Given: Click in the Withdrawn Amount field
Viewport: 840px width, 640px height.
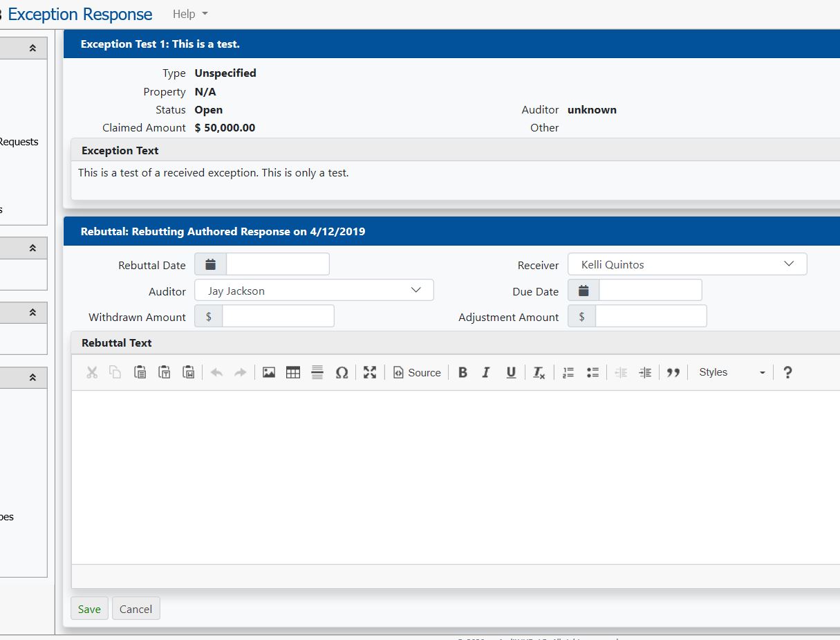Looking at the screenshot, I should click(277, 316).
